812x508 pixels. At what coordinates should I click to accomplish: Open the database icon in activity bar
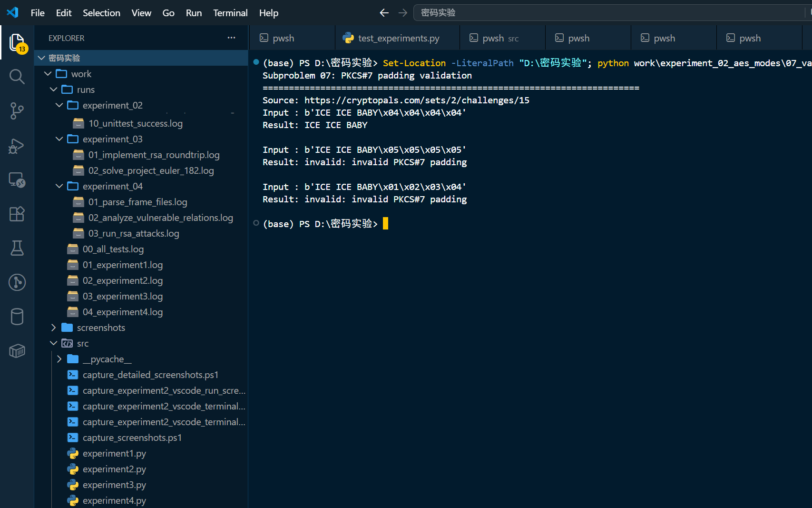pos(17,317)
